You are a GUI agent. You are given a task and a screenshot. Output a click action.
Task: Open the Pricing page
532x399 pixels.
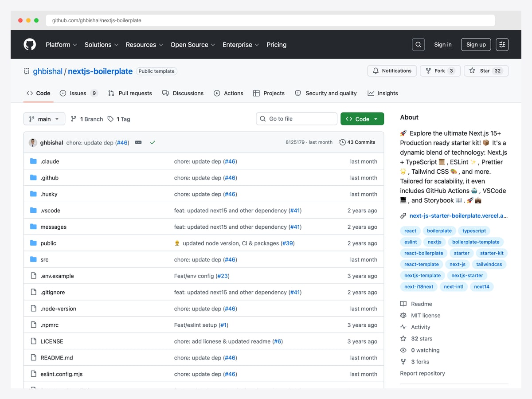coord(276,44)
